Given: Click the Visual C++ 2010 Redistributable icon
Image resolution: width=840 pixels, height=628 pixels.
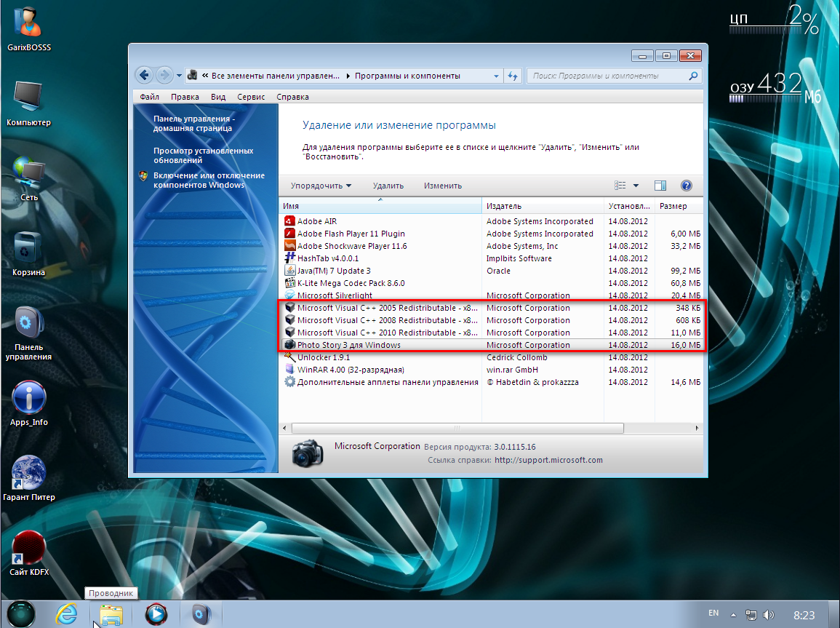Looking at the screenshot, I should [290, 333].
